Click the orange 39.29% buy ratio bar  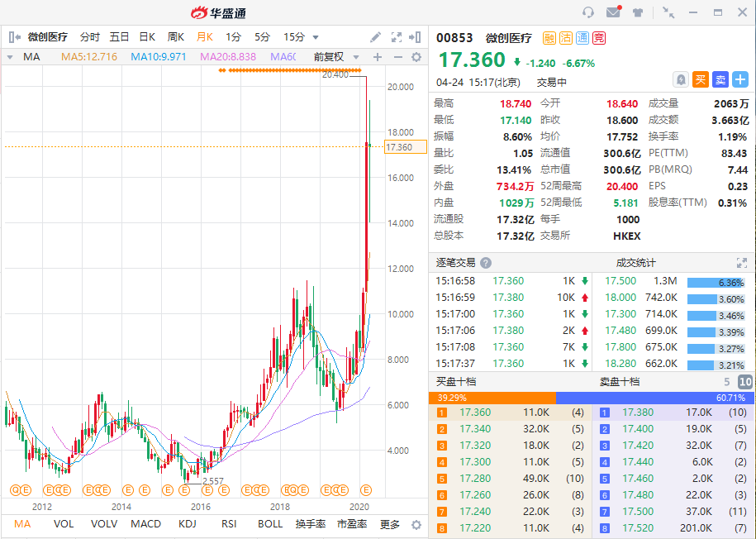492,398
